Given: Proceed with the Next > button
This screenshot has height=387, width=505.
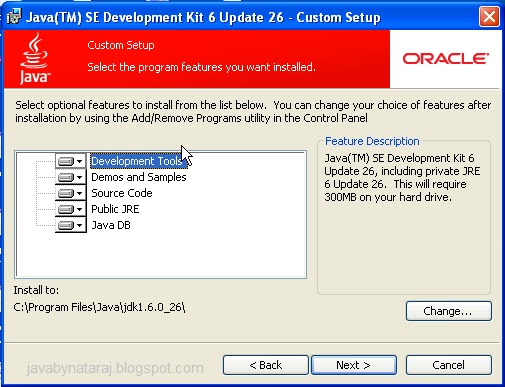Looking at the screenshot, I should pyautogui.click(x=354, y=365).
